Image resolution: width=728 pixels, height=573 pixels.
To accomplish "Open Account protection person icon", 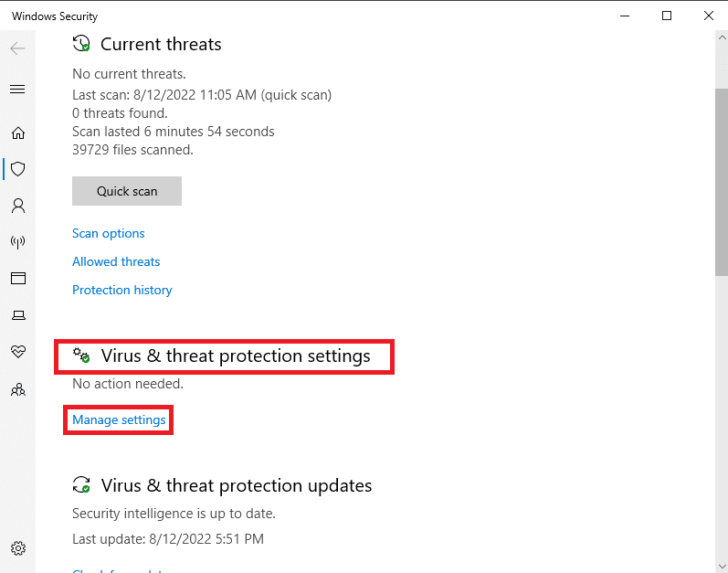I will tap(18, 206).
